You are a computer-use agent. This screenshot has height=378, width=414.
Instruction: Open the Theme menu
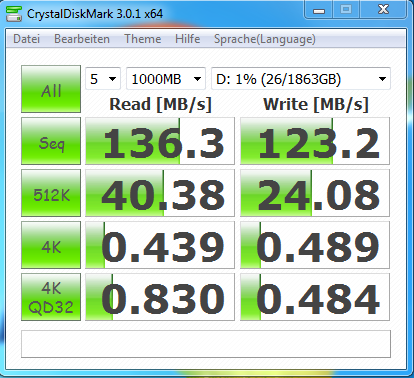pos(142,39)
